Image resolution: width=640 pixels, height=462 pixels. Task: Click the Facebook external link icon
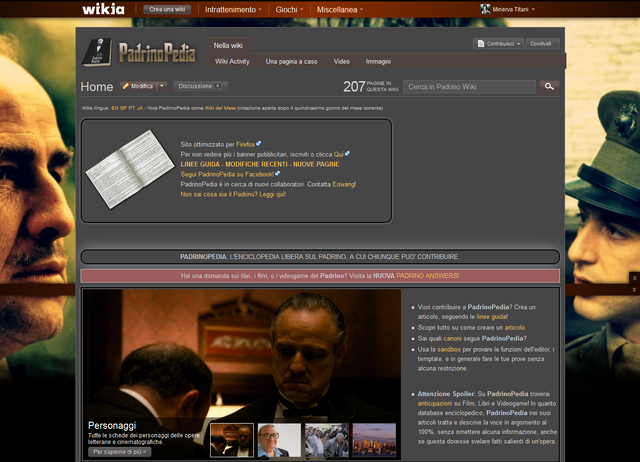[278, 173]
